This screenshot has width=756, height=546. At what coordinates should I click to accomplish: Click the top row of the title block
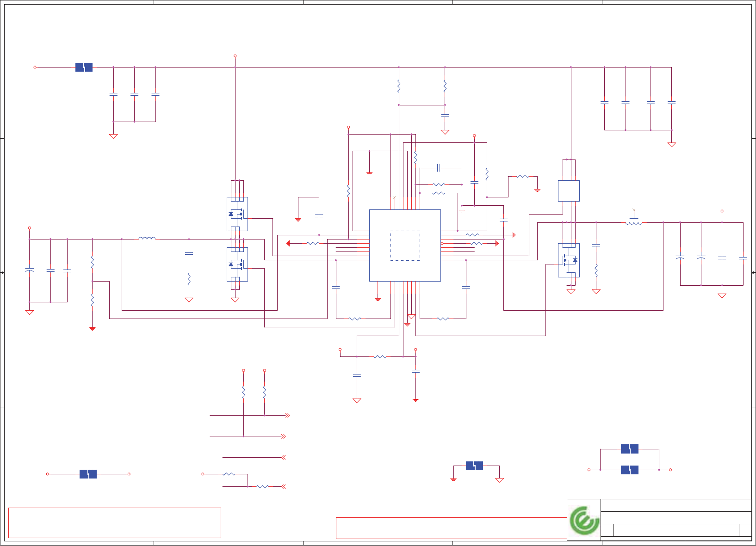pyautogui.click(x=676, y=505)
